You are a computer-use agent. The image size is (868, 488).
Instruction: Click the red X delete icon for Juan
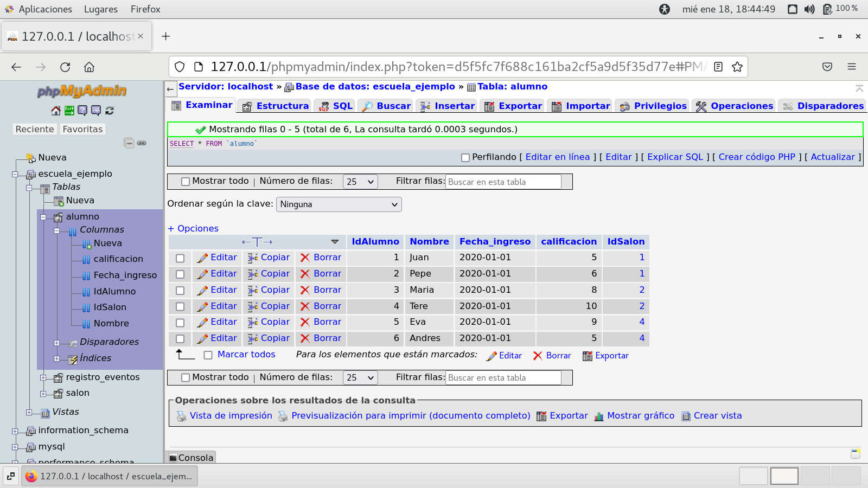[x=305, y=258]
